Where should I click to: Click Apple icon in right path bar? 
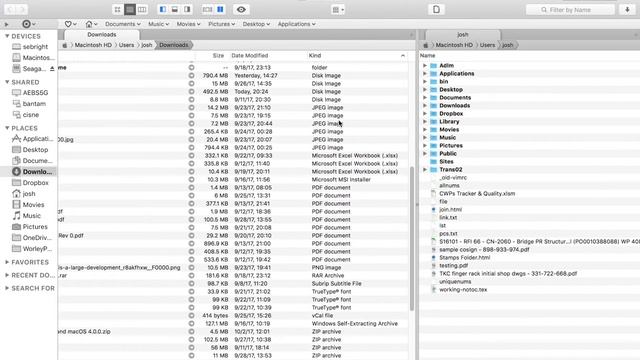pyautogui.click(x=425, y=45)
